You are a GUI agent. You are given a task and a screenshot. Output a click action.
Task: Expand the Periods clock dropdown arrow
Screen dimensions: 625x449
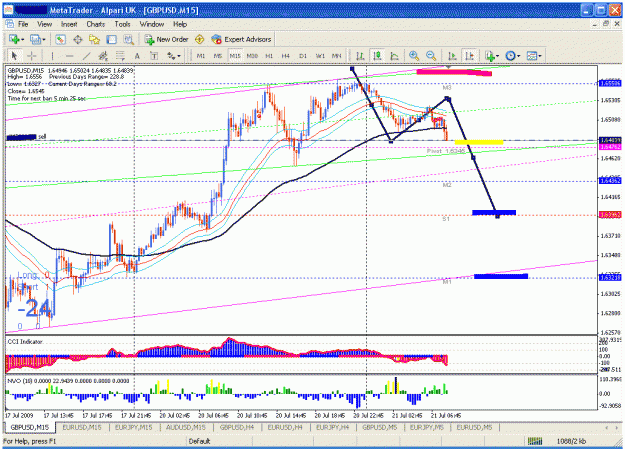click(518, 56)
